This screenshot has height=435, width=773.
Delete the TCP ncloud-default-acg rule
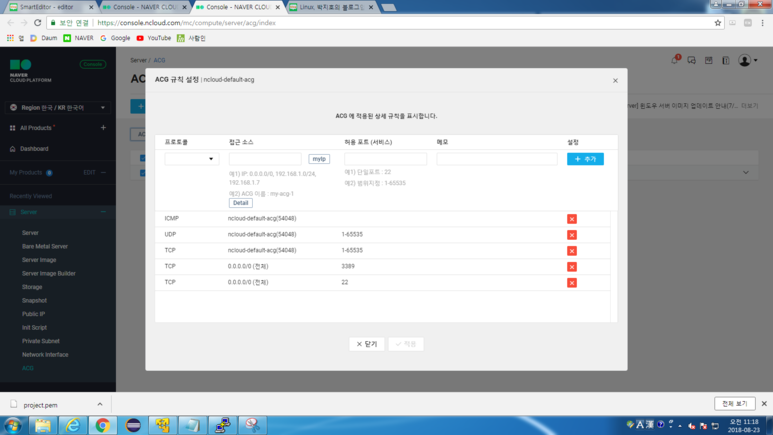(x=571, y=251)
